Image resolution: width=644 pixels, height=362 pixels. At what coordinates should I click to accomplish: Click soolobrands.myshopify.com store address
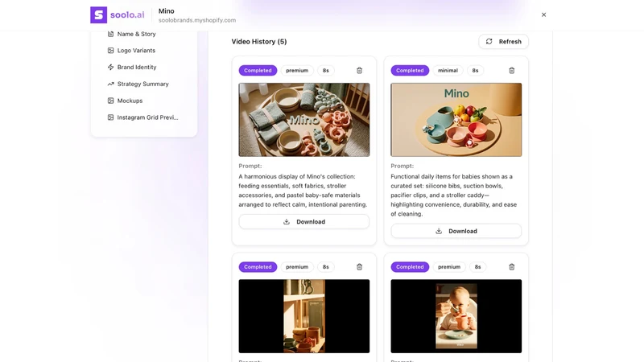(x=197, y=20)
